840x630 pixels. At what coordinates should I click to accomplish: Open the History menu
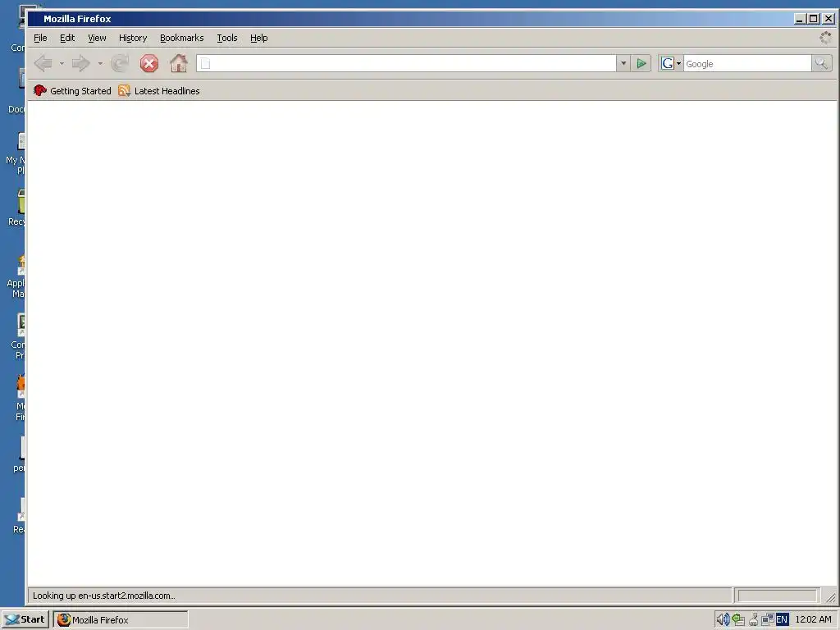coord(133,38)
